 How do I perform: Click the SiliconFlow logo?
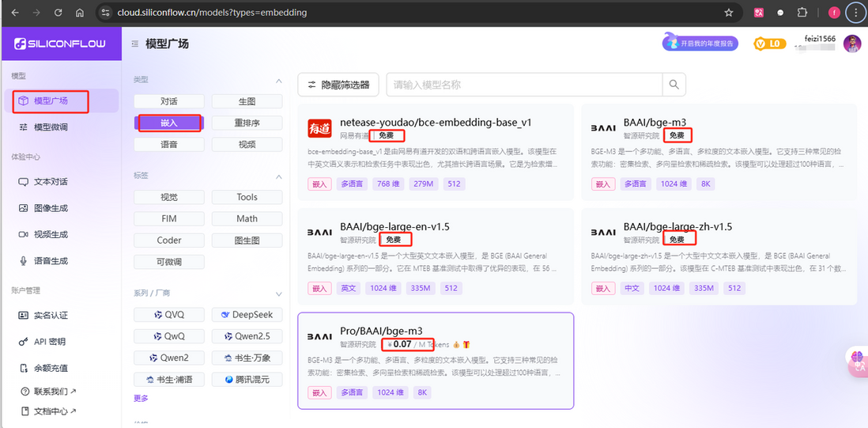coord(61,44)
